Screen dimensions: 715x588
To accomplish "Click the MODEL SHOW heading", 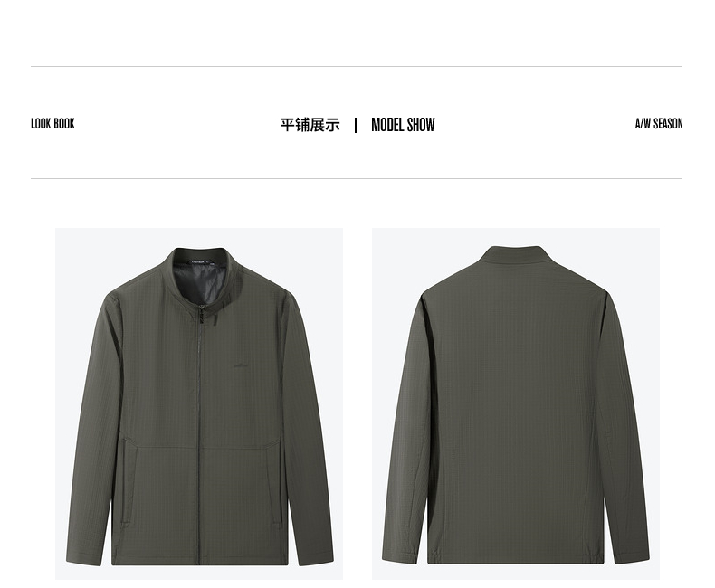I will click(403, 125).
